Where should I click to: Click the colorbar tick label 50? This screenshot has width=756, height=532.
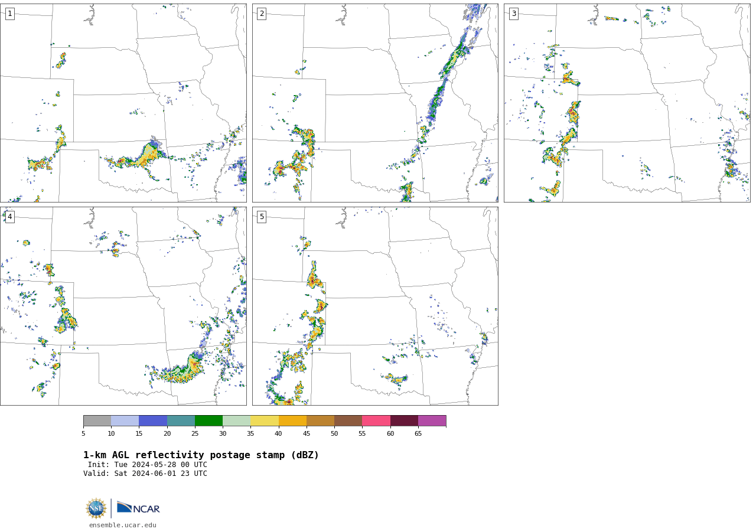pyautogui.click(x=334, y=434)
